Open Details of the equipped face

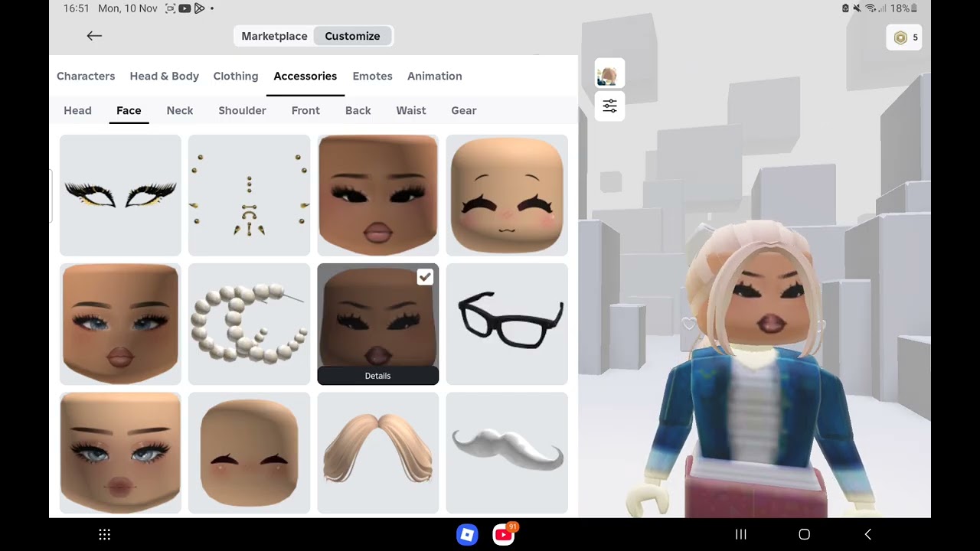pos(377,376)
